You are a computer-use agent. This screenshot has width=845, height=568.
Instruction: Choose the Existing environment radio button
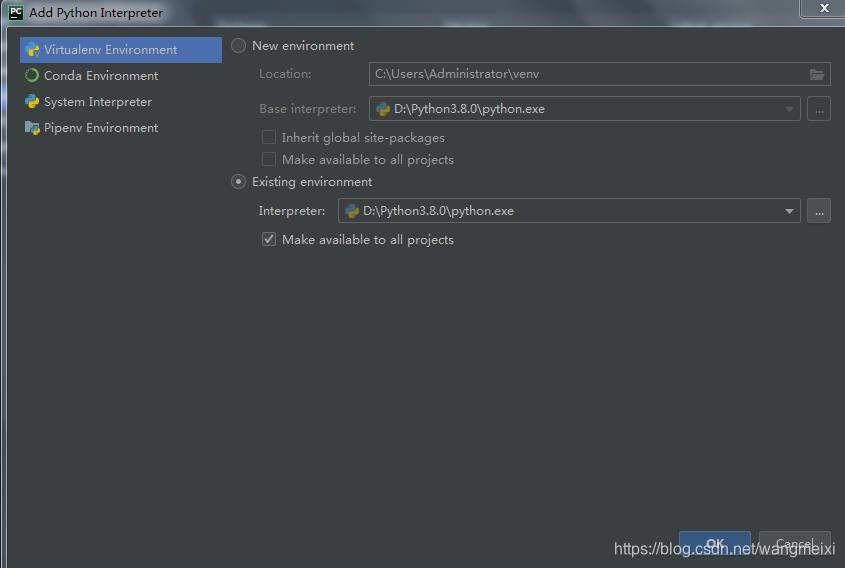click(x=238, y=182)
